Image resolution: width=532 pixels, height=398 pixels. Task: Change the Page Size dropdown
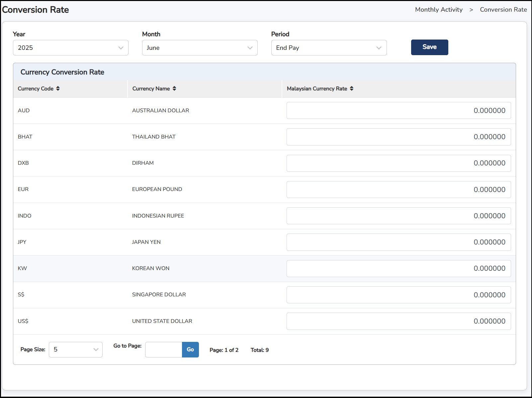click(76, 349)
